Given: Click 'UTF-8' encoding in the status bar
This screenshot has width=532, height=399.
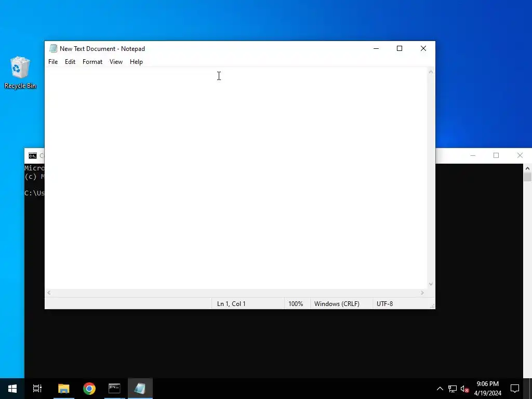Looking at the screenshot, I should (385, 303).
